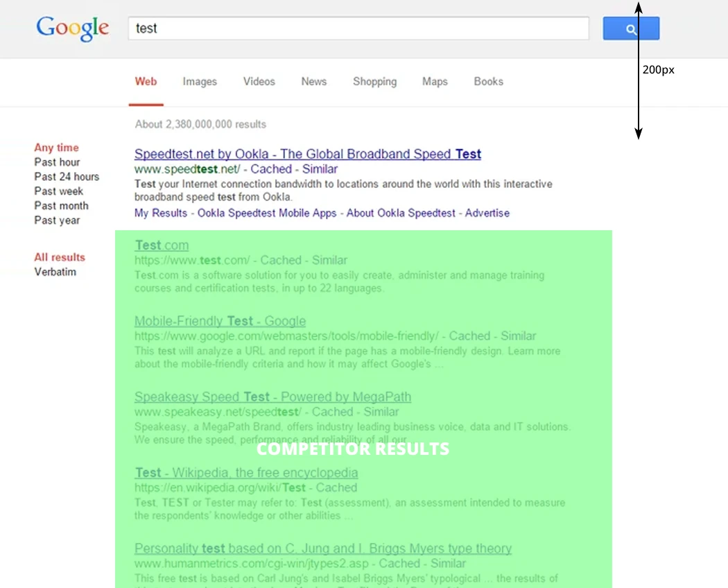
Task: Select the 'All results' option
Action: (60, 257)
